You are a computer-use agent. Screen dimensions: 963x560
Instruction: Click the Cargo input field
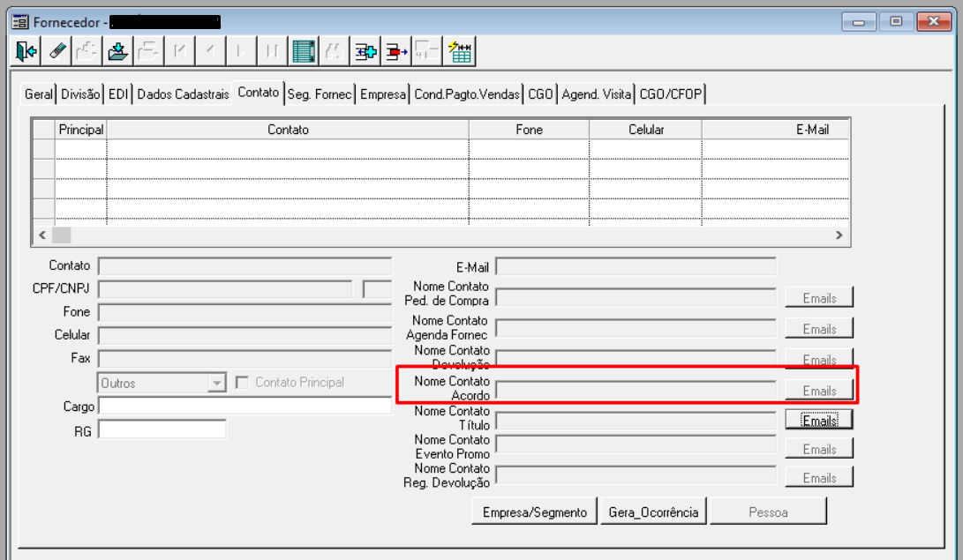point(245,406)
